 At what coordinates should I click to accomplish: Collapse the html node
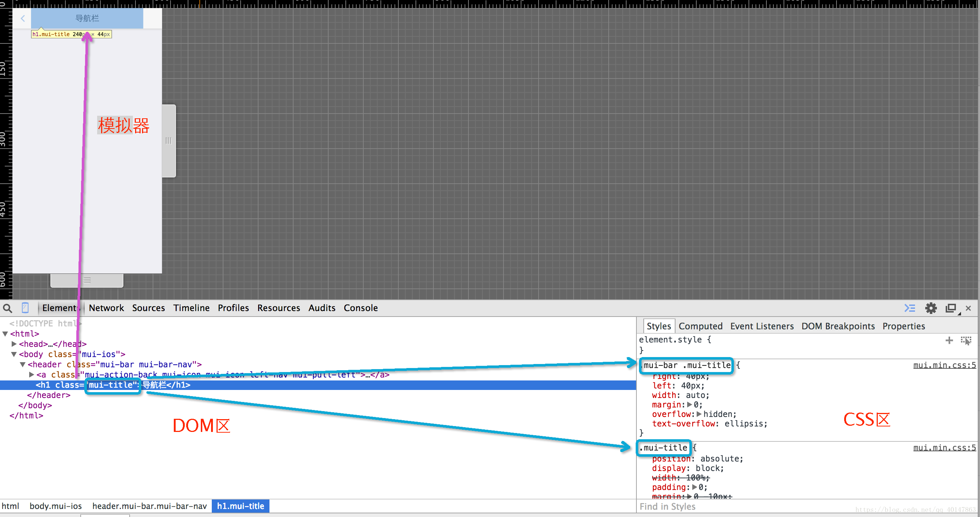coord(5,334)
